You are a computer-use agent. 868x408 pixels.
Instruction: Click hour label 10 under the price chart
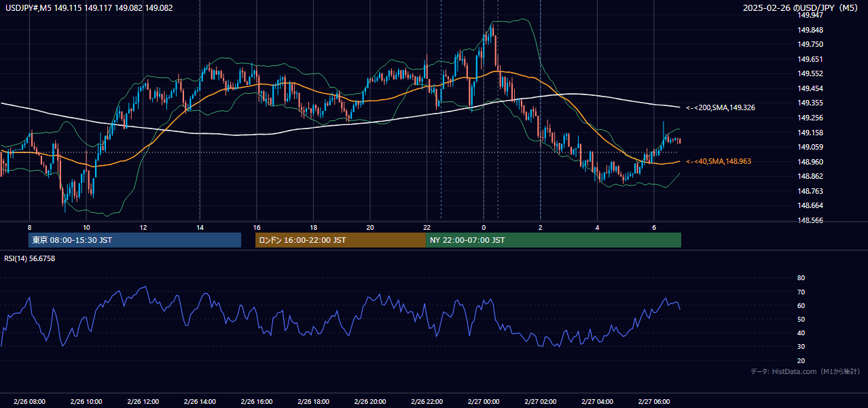tap(86, 226)
